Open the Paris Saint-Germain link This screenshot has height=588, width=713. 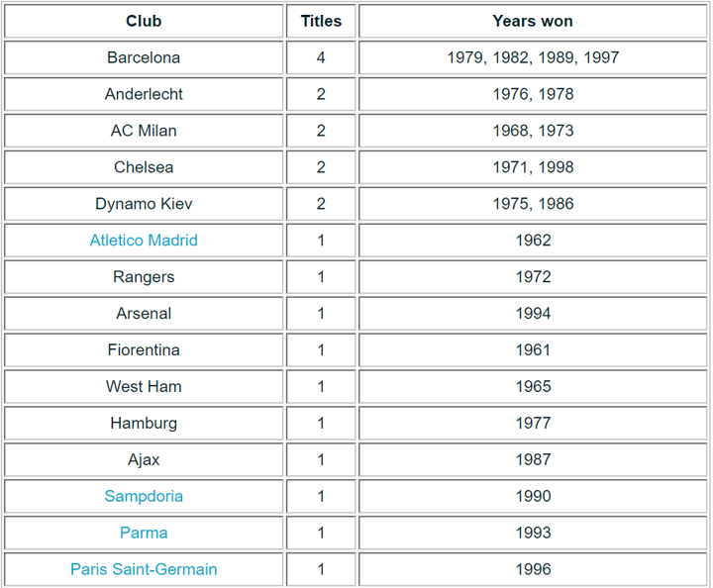(144, 569)
